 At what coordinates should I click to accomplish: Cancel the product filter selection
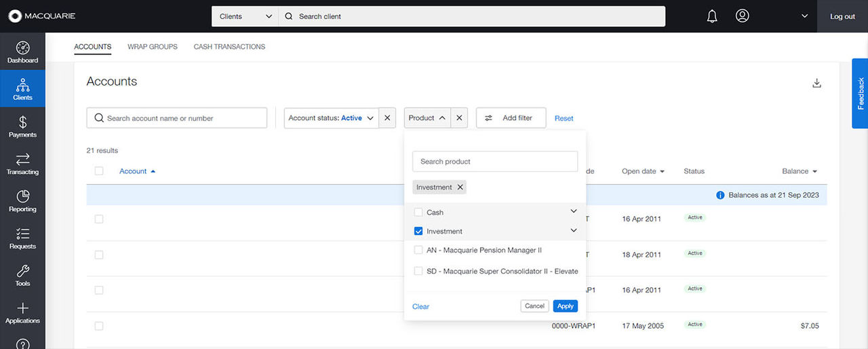point(534,306)
